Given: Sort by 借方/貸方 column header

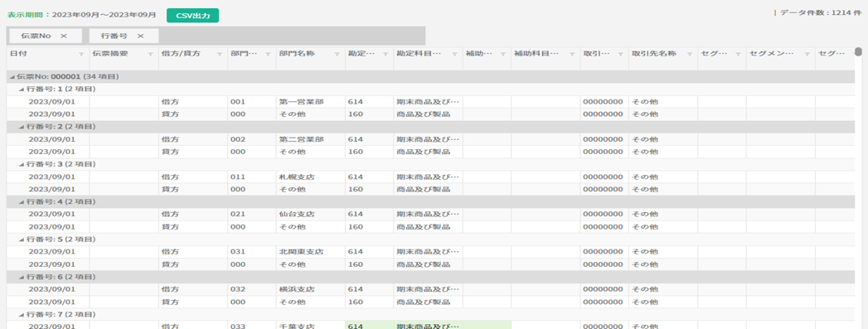Looking at the screenshot, I should click(181, 54).
